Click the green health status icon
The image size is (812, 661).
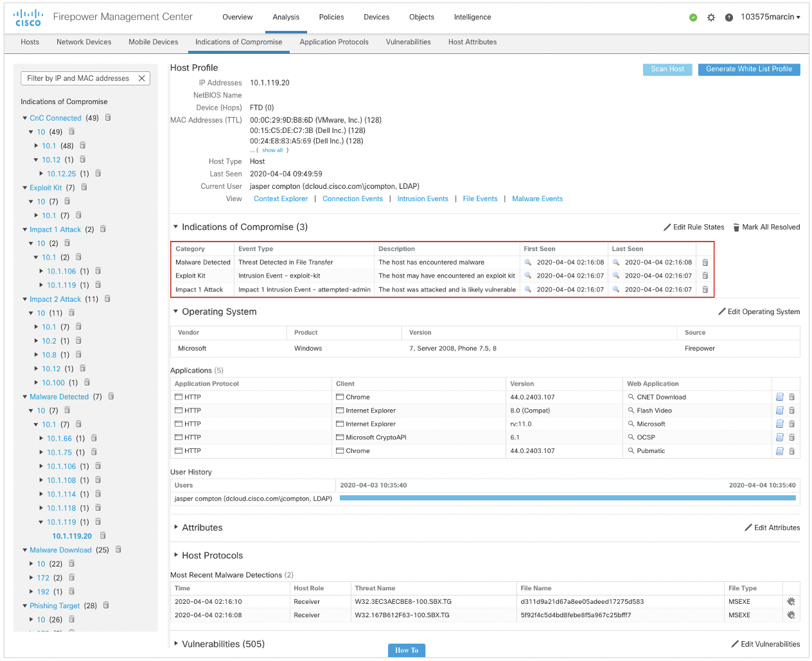(693, 18)
